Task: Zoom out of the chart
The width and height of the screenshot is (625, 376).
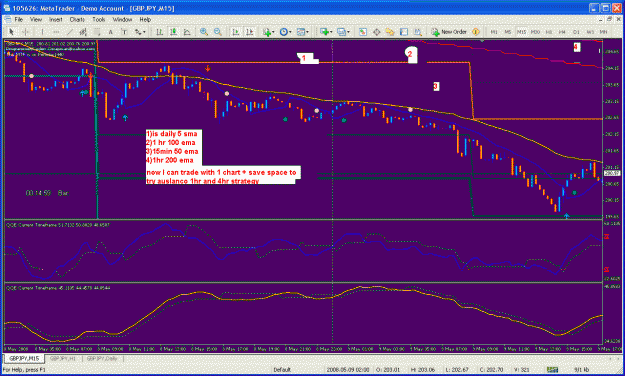Action: point(218,32)
